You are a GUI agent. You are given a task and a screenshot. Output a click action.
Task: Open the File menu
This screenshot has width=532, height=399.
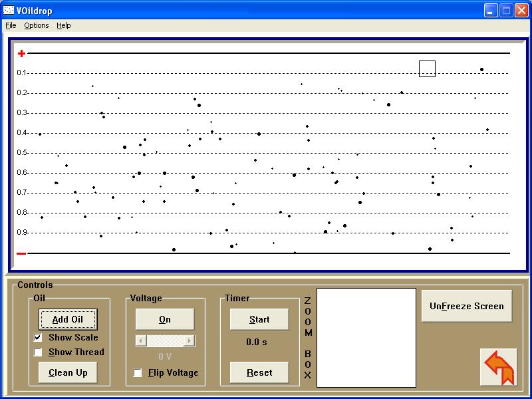click(11, 25)
